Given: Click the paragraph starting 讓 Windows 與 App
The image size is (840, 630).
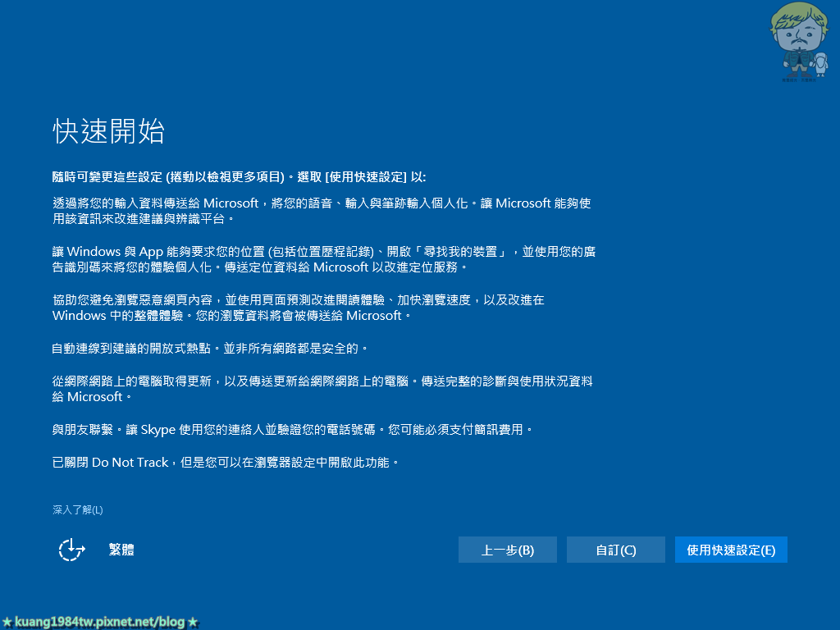Looking at the screenshot, I should pos(323,259).
